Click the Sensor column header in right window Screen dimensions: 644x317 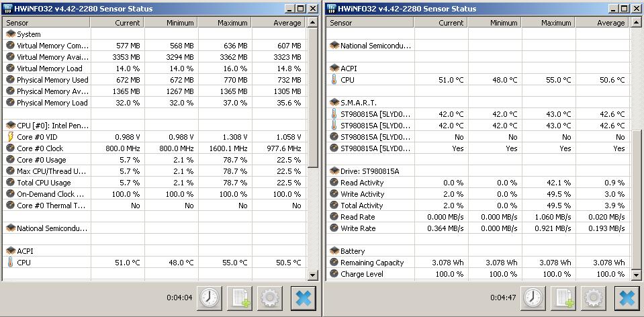click(x=370, y=23)
